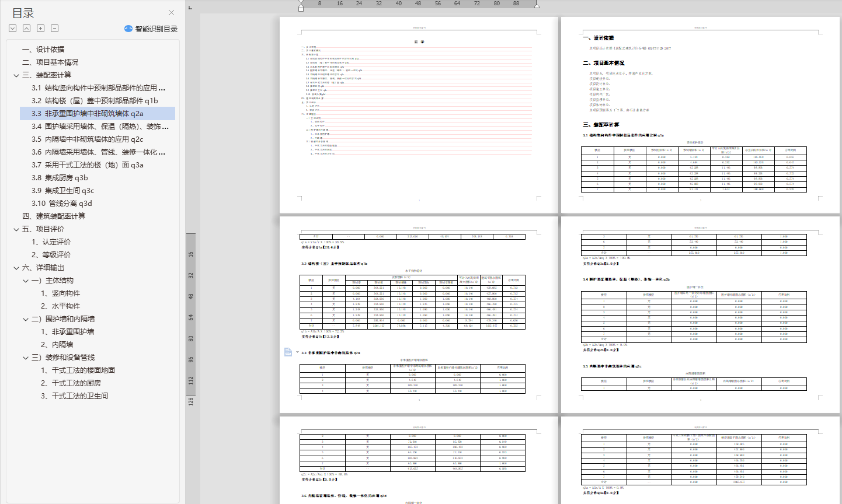The width and height of the screenshot is (842, 504).
Task: Click 智能识别目录 button
Action: click(x=156, y=29)
